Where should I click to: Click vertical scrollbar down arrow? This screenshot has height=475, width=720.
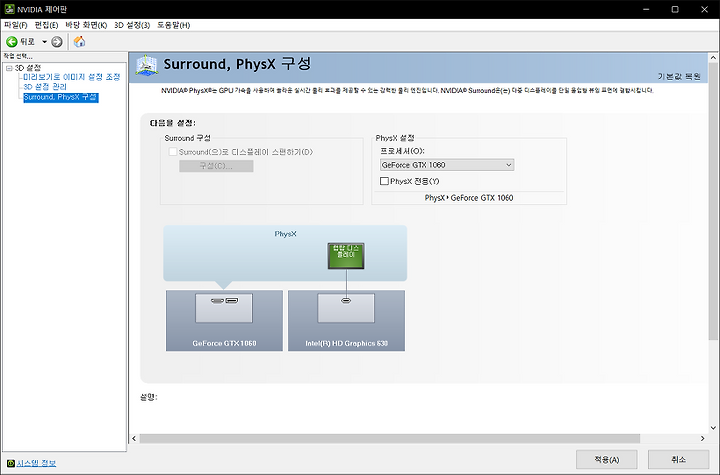pyautogui.click(x=713, y=428)
